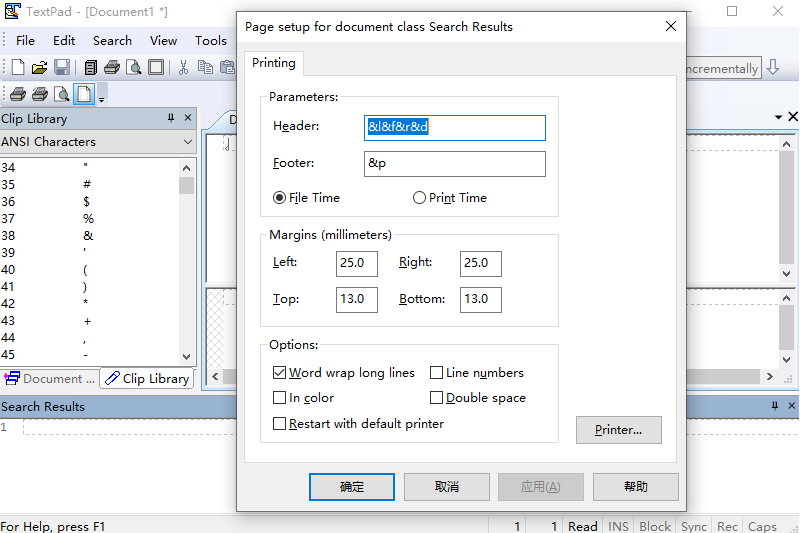Click the Cut scissors icon
Screen dimensions: 800x533
click(x=183, y=68)
